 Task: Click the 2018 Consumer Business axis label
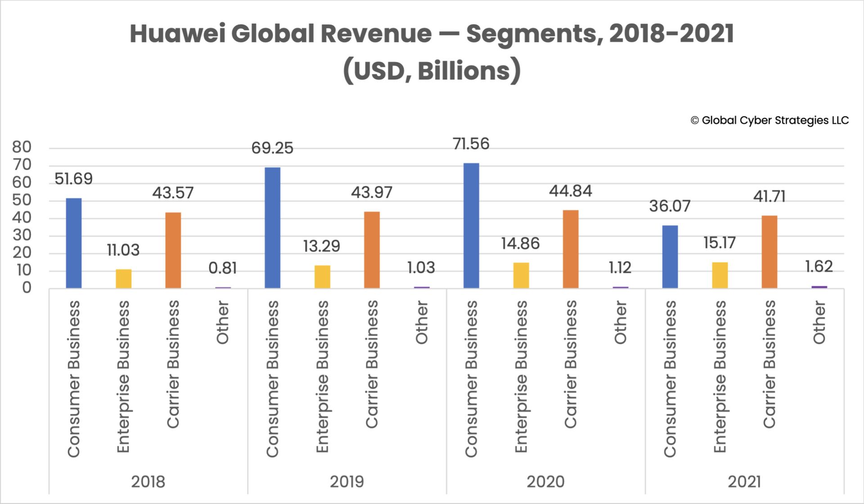coord(74,379)
